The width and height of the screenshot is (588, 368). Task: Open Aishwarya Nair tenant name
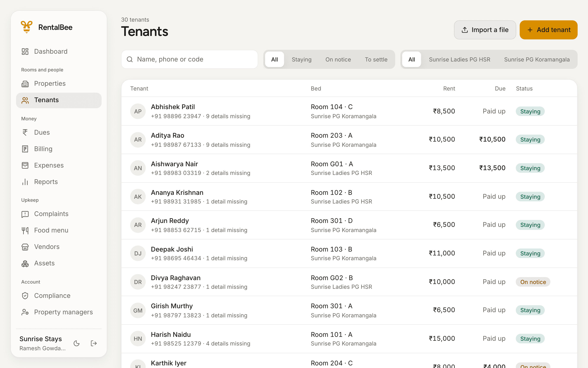[174, 164]
